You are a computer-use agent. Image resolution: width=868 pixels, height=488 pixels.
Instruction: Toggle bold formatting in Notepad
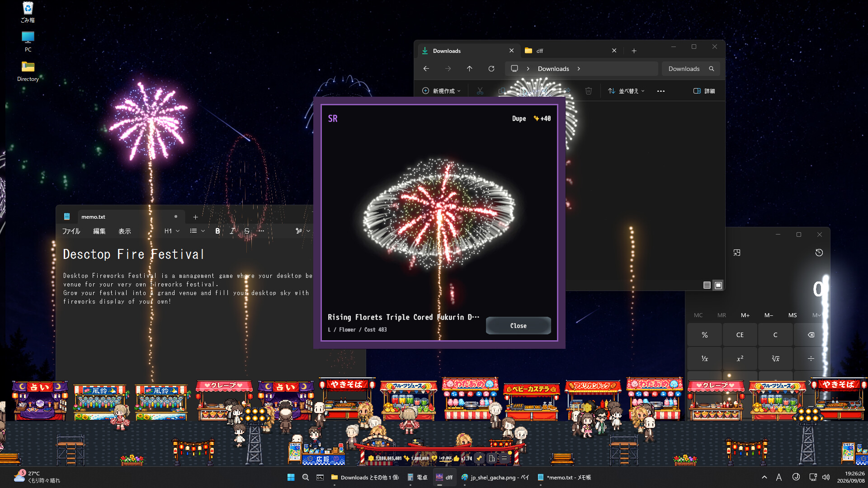point(217,231)
